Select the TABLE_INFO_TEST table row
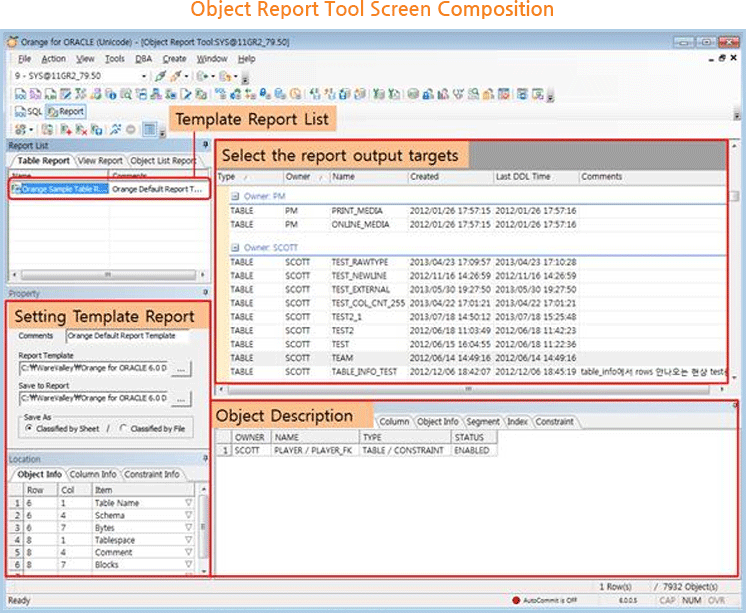746x613 pixels. click(477, 372)
